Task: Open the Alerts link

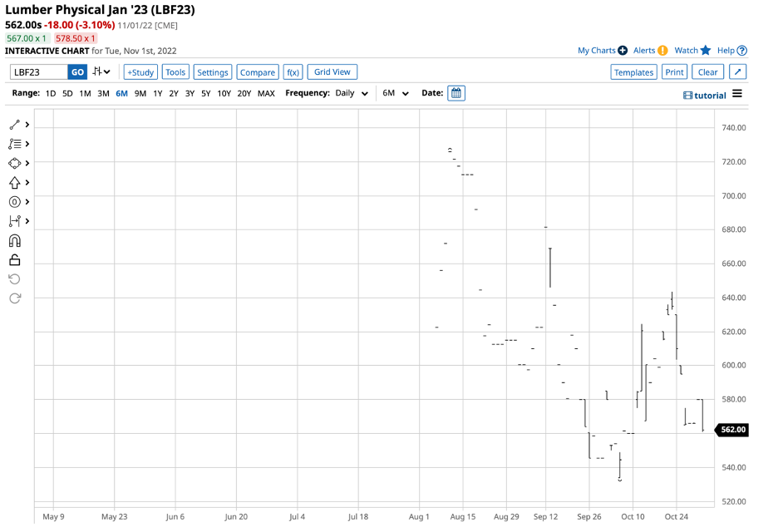Action: point(644,51)
